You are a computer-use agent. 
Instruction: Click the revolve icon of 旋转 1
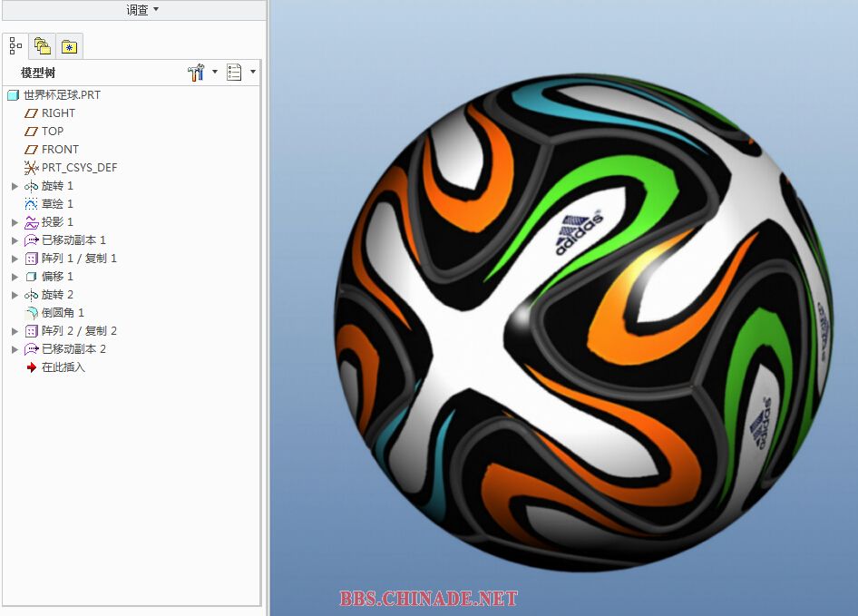[31, 186]
